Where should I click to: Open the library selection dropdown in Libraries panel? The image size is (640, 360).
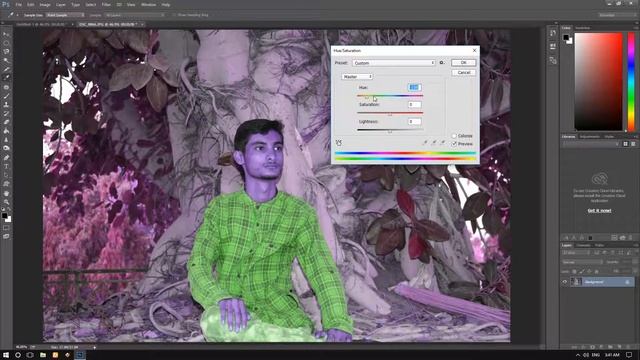(x=591, y=144)
